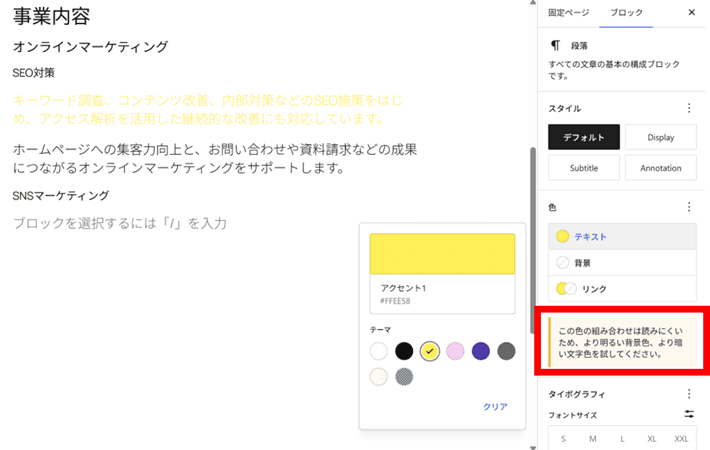The image size is (710, 450).
Task: Click the アクセント1 color name
Action: pos(403,288)
